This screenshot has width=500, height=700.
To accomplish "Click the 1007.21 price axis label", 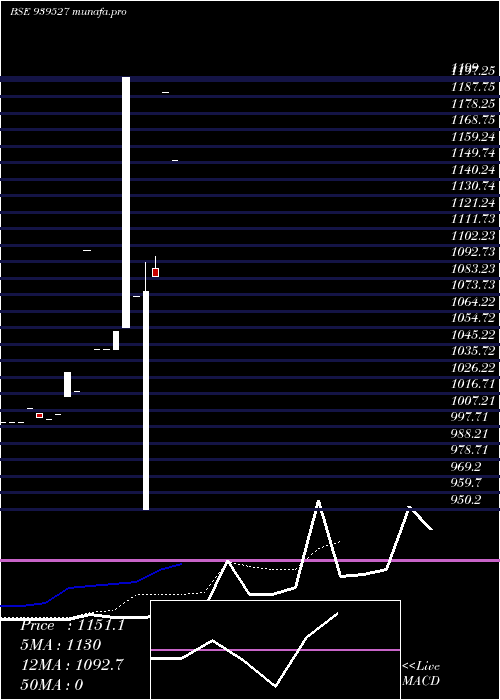I will pyautogui.click(x=473, y=400).
